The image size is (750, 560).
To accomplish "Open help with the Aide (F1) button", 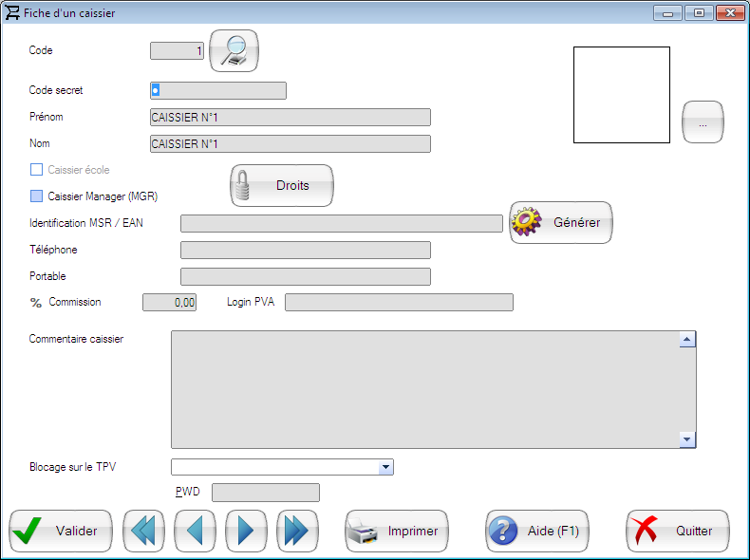I will tap(537, 531).
